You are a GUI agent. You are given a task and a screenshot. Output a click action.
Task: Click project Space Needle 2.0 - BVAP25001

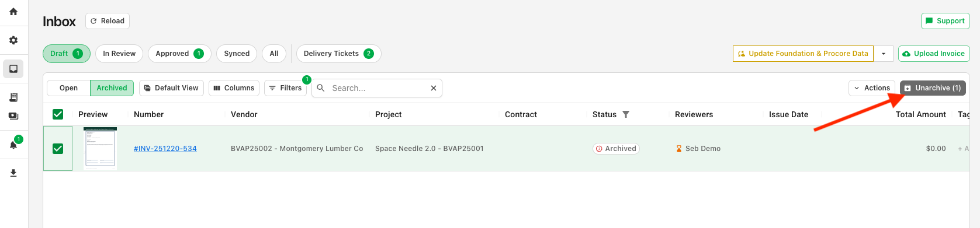click(x=430, y=149)
